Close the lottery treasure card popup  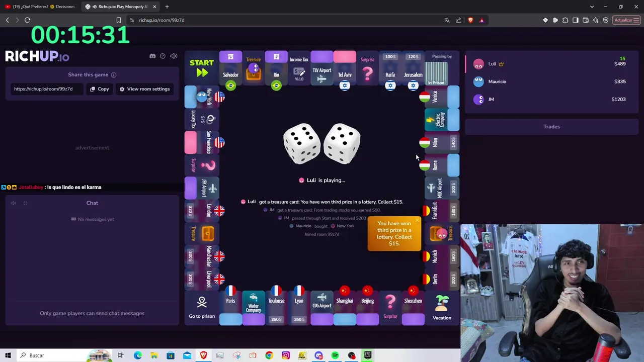pyautogui.click(x=417, y=220)
